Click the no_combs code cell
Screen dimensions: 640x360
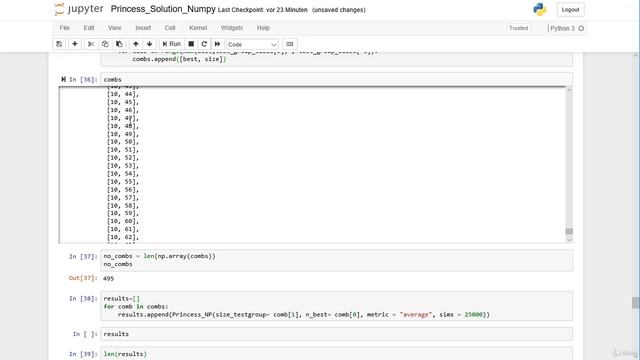coord(336,260)
